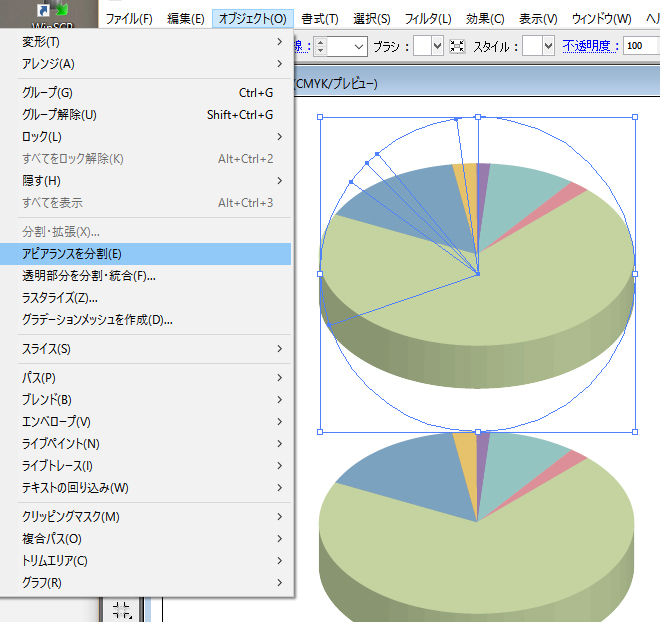660x622 pixels.
Task: Click the icon right of brush dropdown
Action: coord(458,46)
